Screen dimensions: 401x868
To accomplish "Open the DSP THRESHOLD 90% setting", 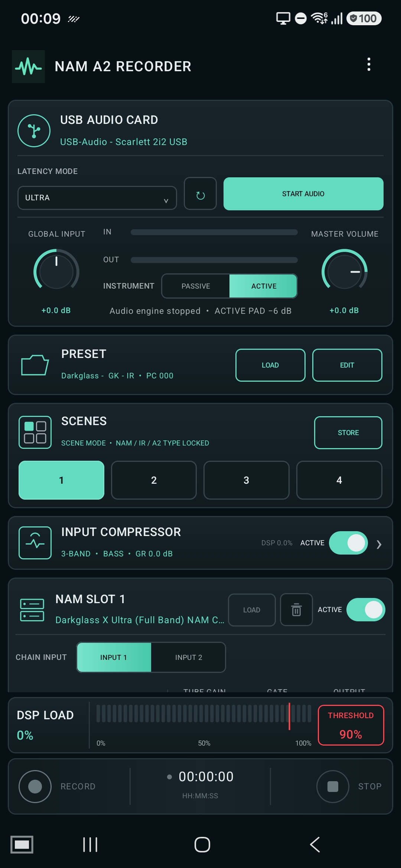I will tap(351, 725).
